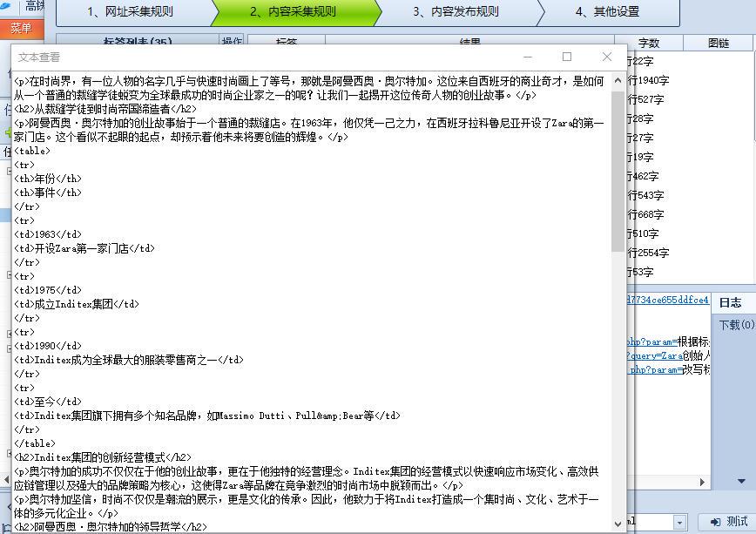This screenshot has width=756, height=534.
Task: Click the <td>1990</td> line
Action: coord(48,346)
